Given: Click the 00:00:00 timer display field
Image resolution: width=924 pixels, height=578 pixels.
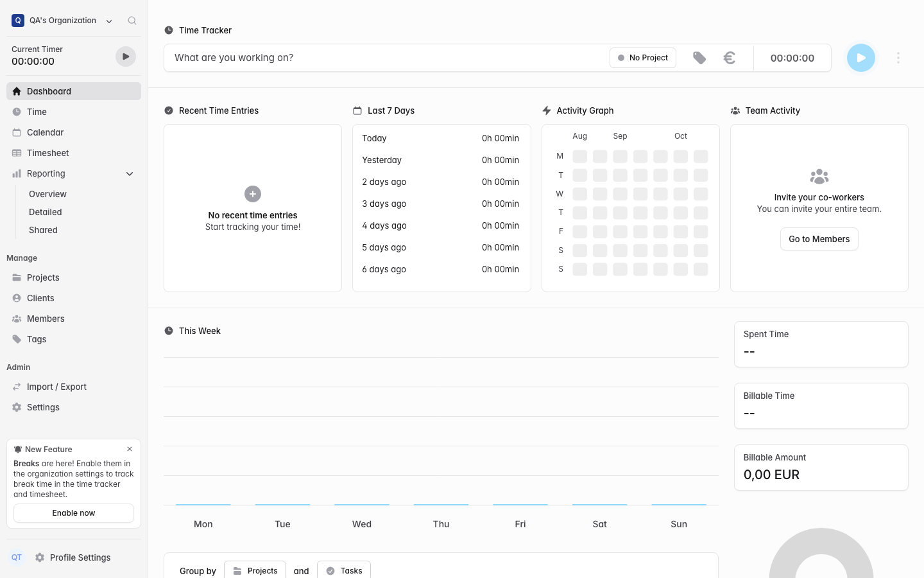Looking at the screenshot, I should click(x=792, y=58).
